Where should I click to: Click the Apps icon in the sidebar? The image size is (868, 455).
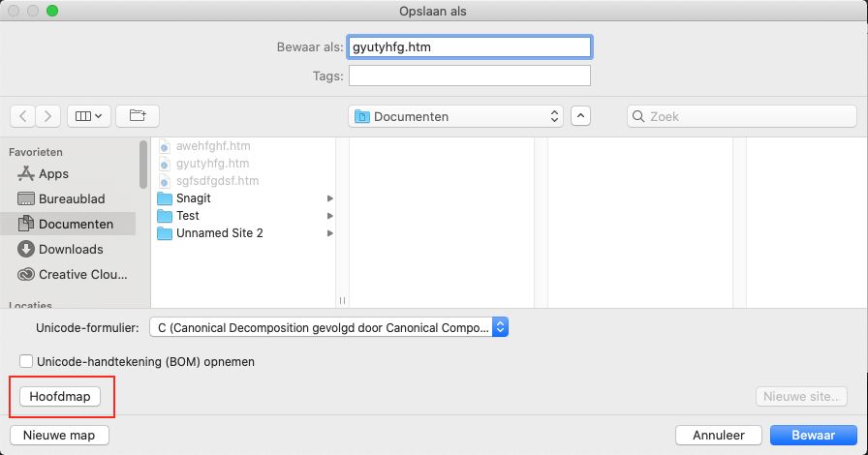(x=26, y=174)
